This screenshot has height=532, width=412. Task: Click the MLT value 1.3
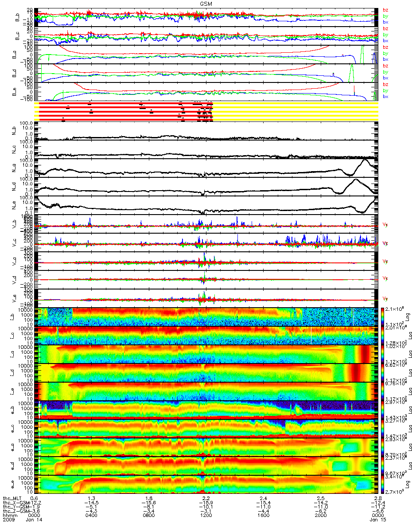(92, 497)
